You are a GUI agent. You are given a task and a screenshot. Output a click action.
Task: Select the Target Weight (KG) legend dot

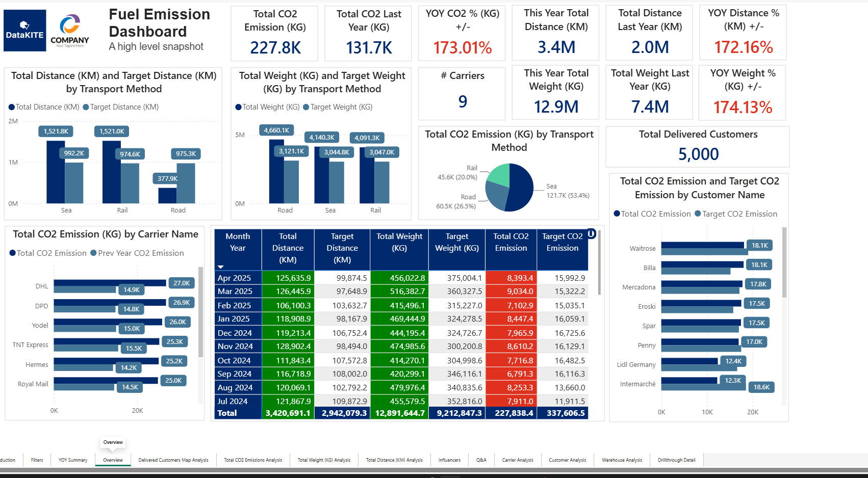pyautogui.click(x=306, y=107)
